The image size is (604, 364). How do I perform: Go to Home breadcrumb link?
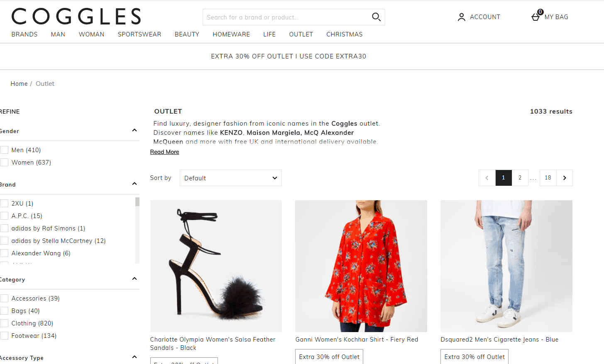(x=19, y=84)
